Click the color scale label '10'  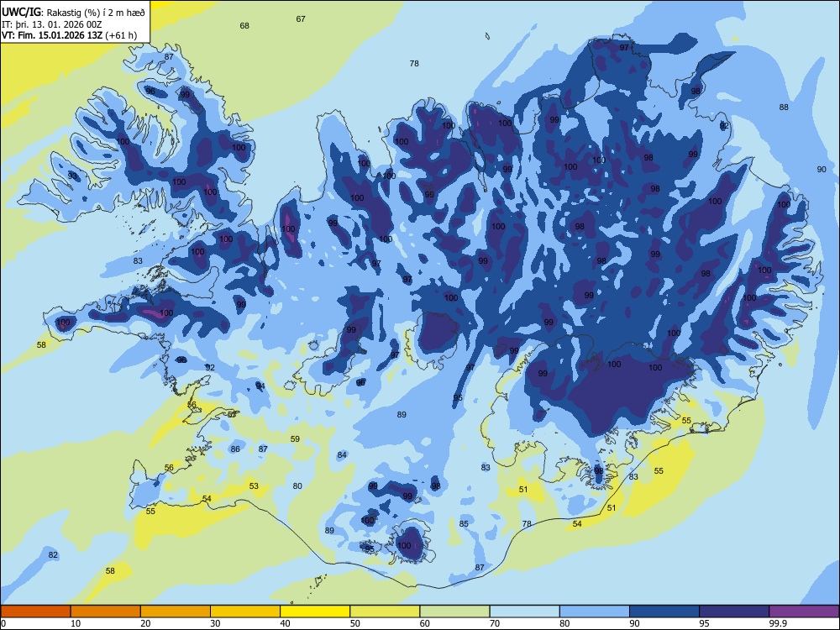tap(76, 623)
